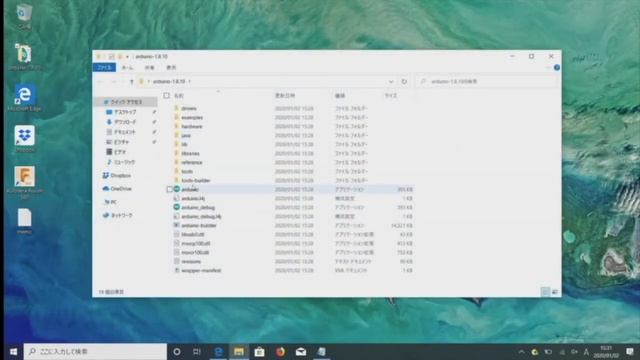Tick the checkbox beside the arduino file
This screenshot has height=360, width=640.
[169, 189]
